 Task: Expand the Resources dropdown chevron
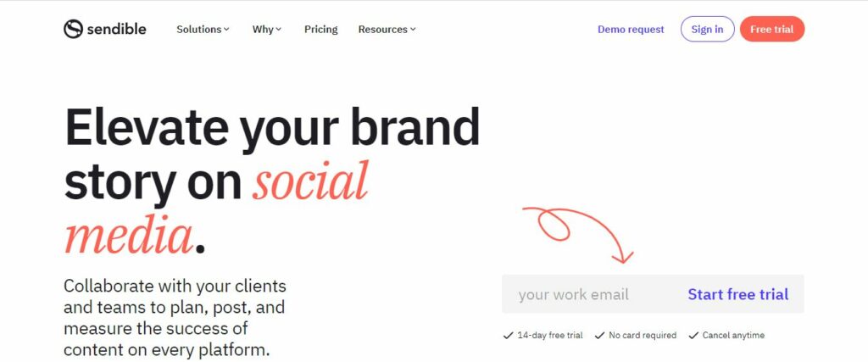(x=413, y=30)
